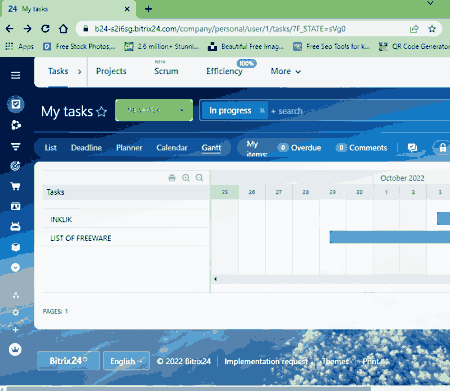Bookmark this page with star icon
The image size is (450, 391).
432,29
